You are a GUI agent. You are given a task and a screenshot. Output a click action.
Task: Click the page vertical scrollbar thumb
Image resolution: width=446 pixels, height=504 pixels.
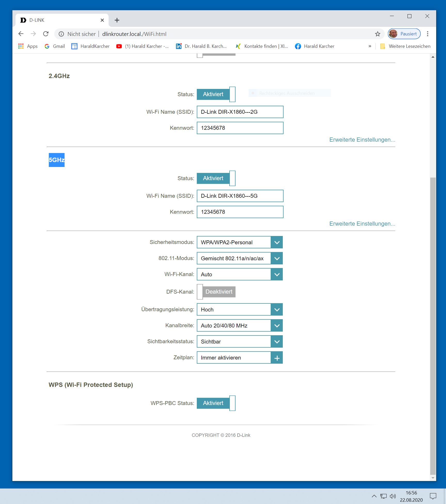(x=433, y=326)
